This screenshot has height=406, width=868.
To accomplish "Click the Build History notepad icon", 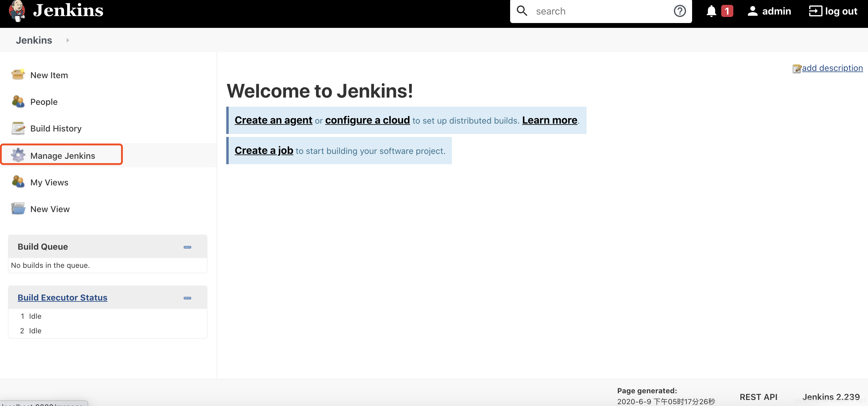I will 18,128.
